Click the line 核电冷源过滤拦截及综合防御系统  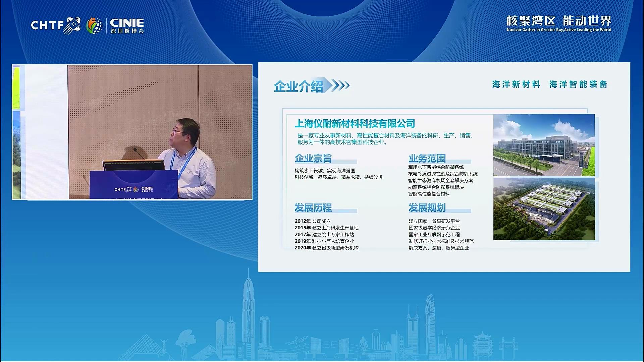[443, 174]
